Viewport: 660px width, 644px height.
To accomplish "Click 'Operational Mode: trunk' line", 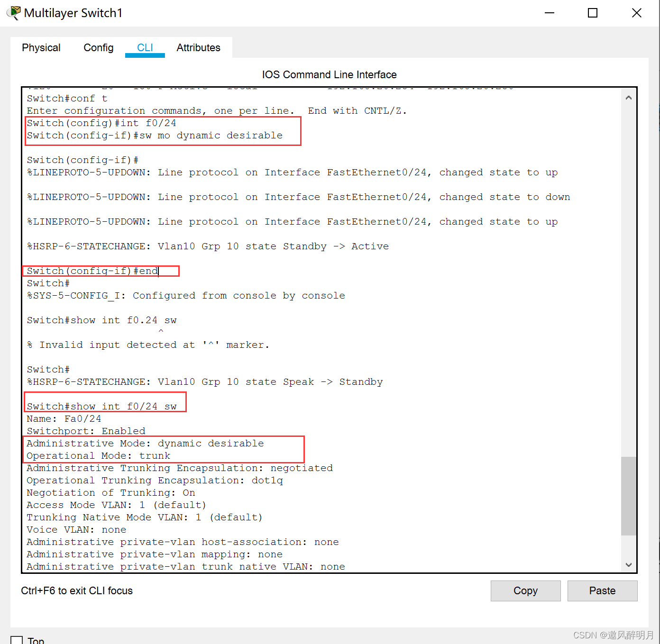I will click(x=98, y=455).
